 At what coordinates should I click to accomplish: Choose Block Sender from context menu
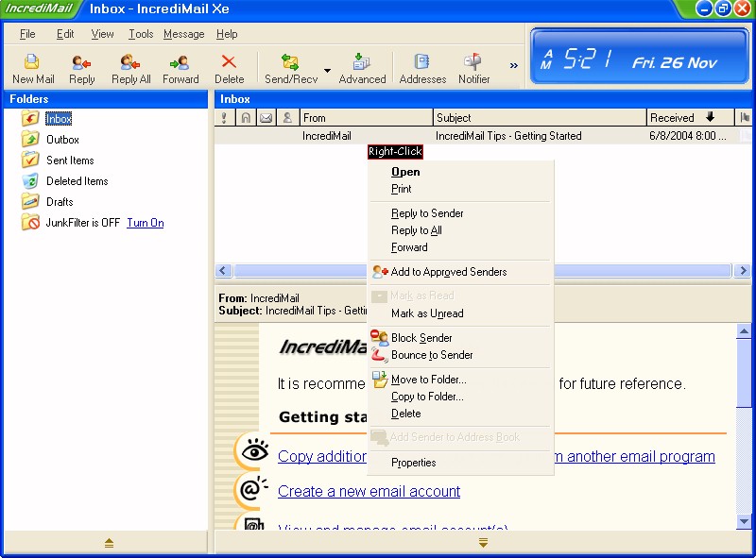(421, 338)
